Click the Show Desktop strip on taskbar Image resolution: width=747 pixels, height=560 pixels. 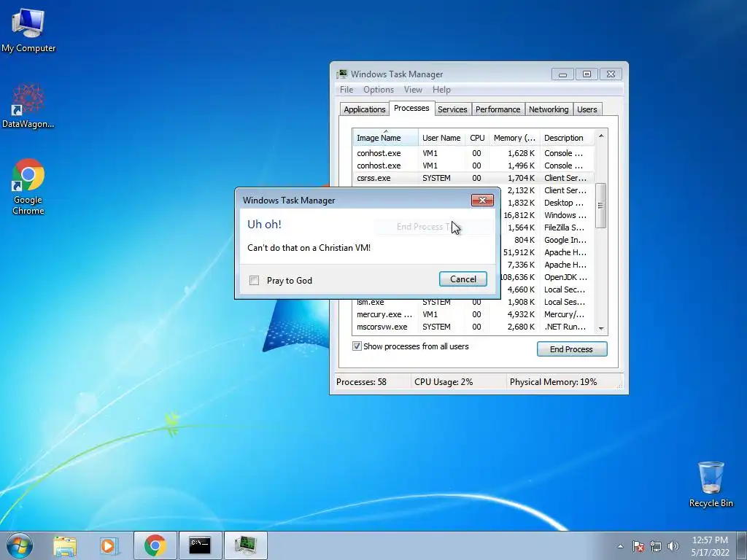point(743,545)
